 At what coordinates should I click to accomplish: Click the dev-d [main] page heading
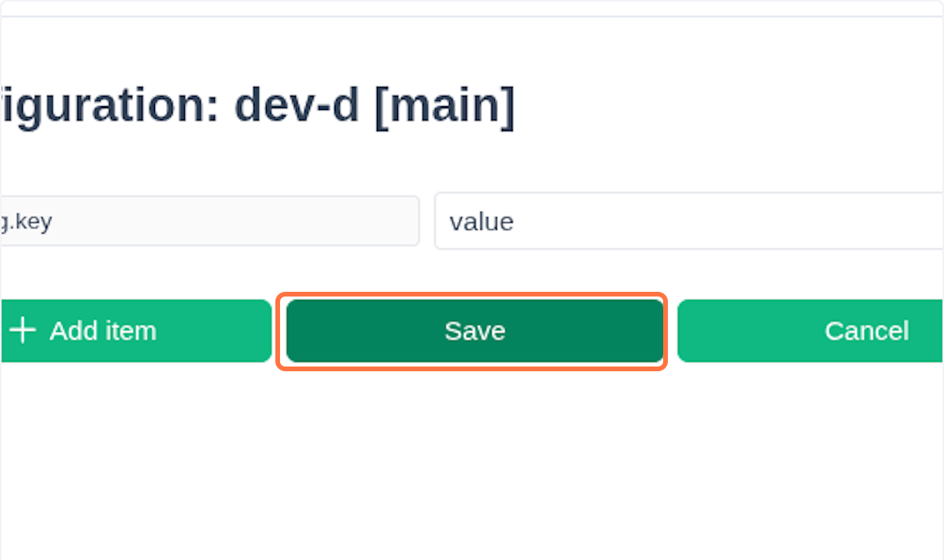[x=258, y=106]
